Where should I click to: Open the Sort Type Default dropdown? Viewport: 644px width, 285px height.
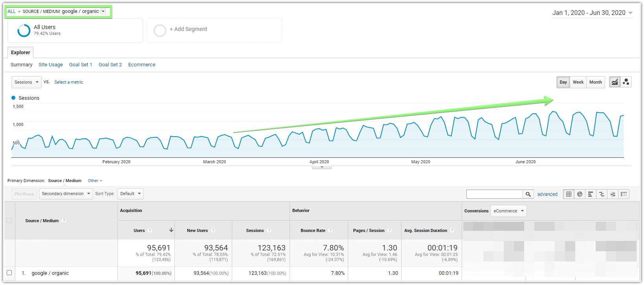130,194
